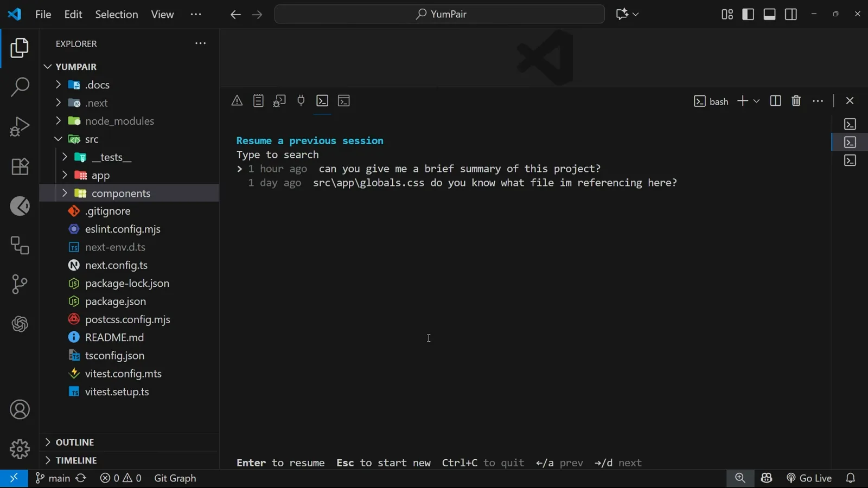Open Copilot chat icon in title bar

tap(622, 14)
